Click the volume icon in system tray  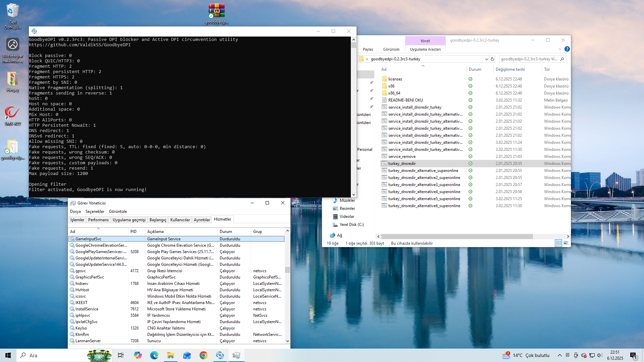tap(600, 355)
